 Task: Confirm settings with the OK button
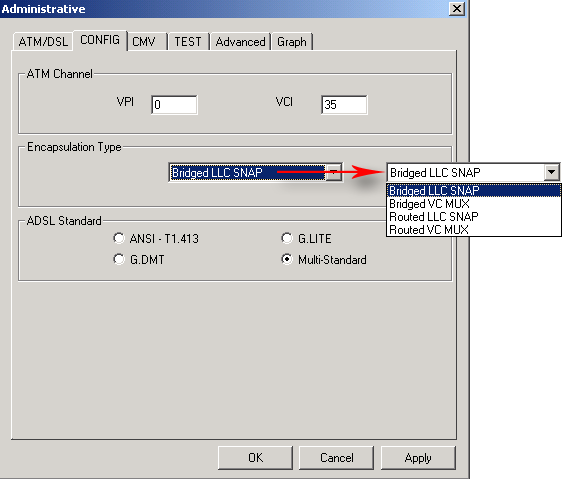tap(255, 458)
